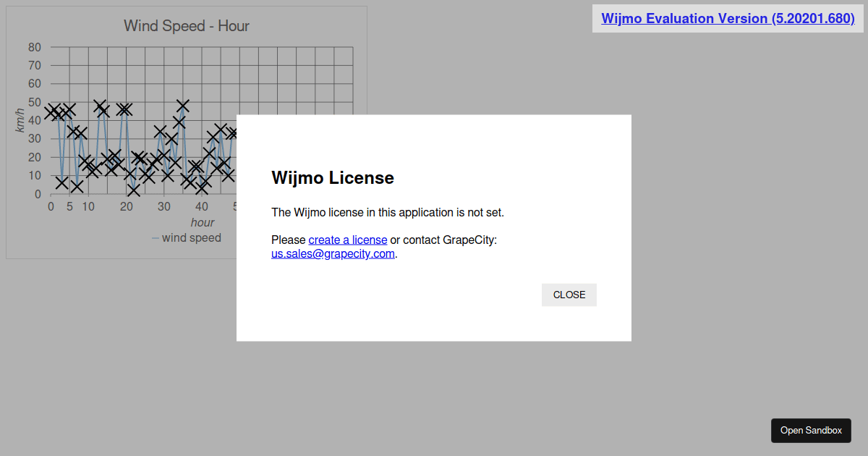The height and width of the screenshot is (456, 868).
Task: Click the blue line swatch in legend
Action: (x=156, y=238)
